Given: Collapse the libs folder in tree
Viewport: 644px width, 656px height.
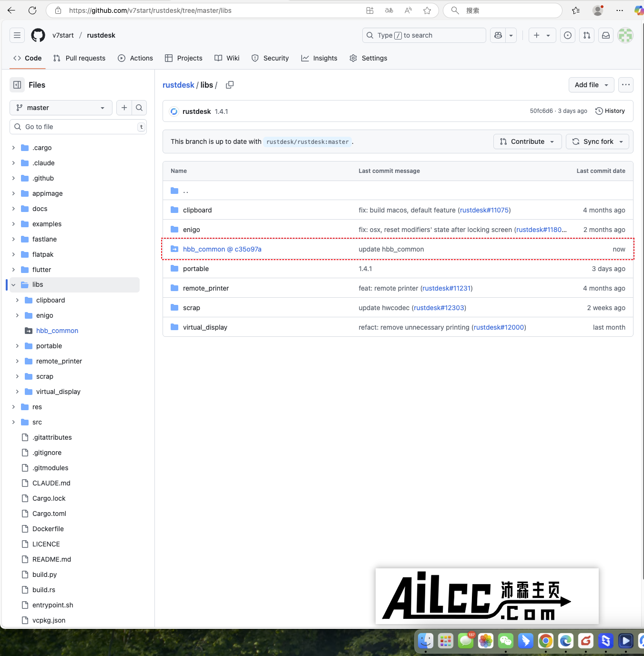Looking at the screenshot, I should [13, 285].
